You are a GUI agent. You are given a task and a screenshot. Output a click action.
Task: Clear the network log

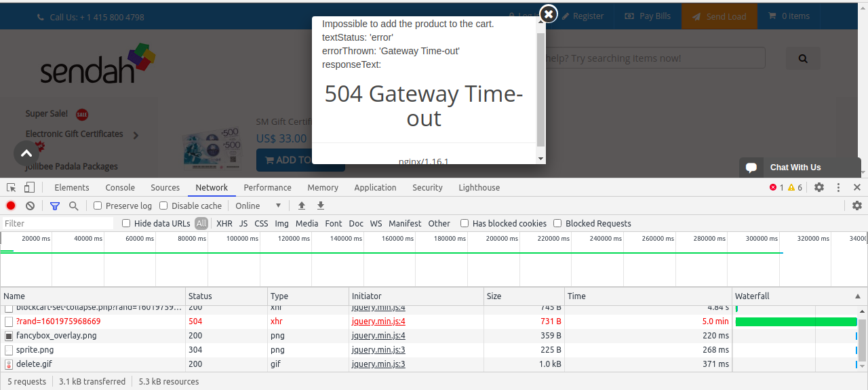(30, 206)
